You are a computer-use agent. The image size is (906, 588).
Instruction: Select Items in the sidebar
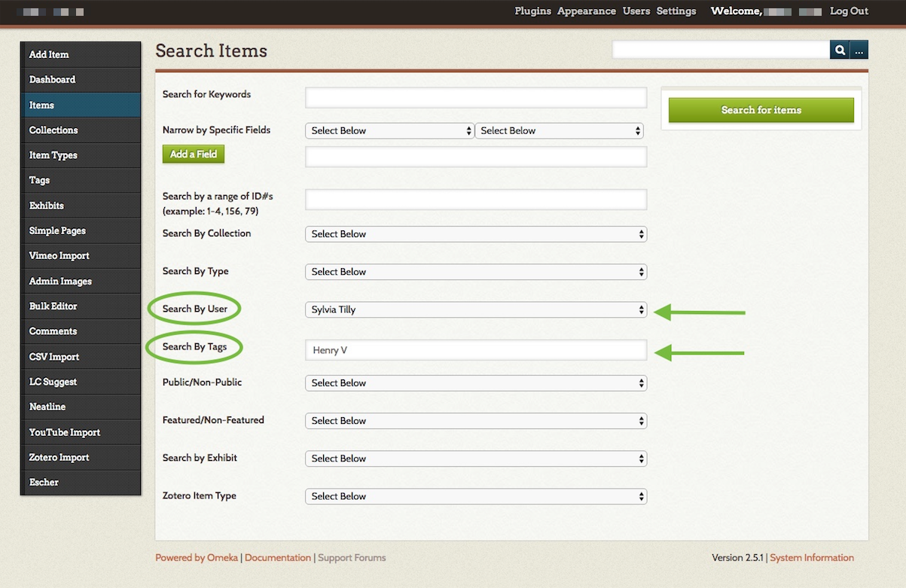click(x=81, y=105)
